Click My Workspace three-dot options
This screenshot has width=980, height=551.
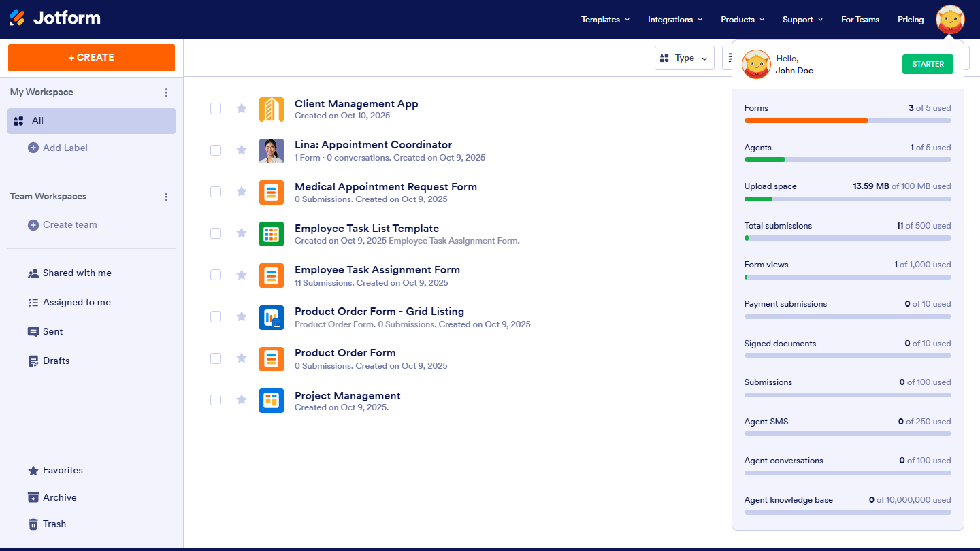click(x=166, y=93)
